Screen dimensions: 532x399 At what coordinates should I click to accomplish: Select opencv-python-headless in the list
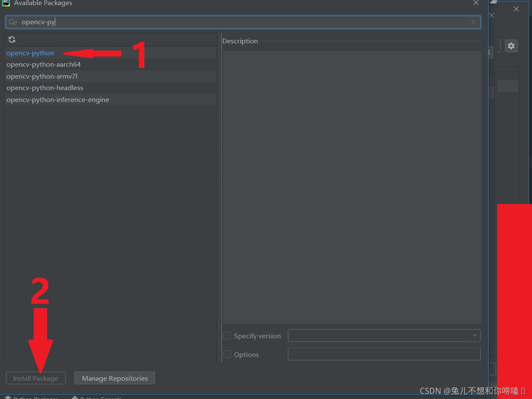pyautogui.click(x=110, y=88)
